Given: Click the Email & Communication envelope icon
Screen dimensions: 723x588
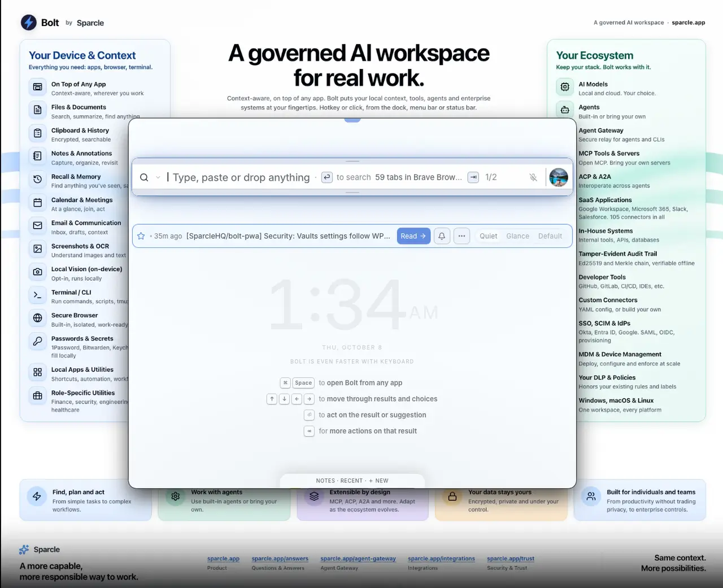Looking at the screenshot, I should (38, 225).
